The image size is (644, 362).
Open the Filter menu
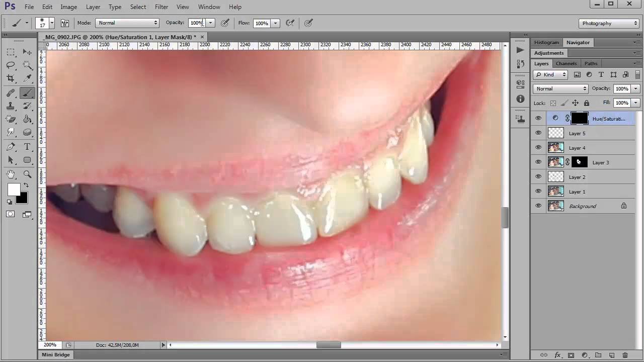[x=162, y=7]
